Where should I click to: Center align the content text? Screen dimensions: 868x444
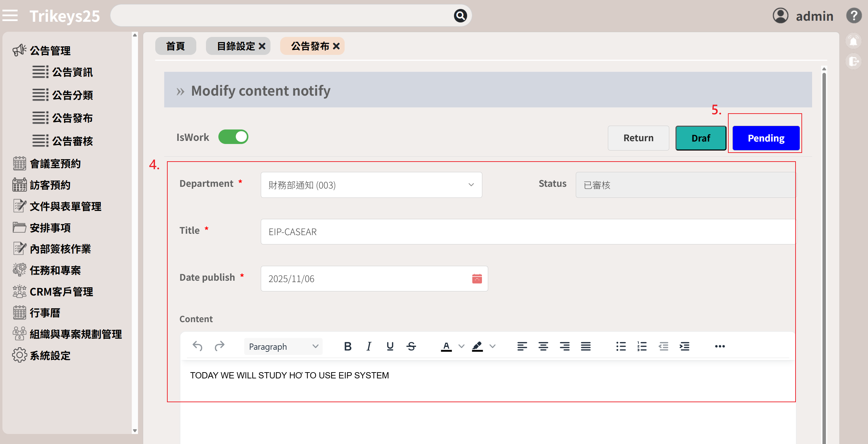click(543, 346)
